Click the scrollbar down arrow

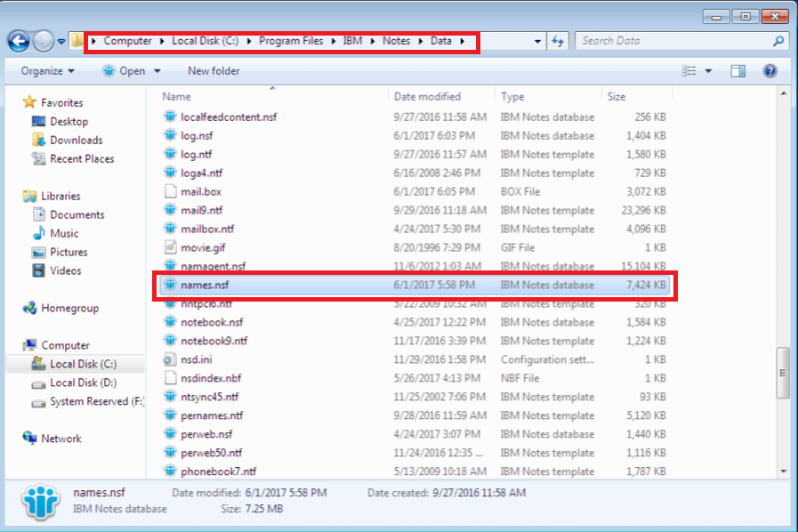[x=783, y=472]
